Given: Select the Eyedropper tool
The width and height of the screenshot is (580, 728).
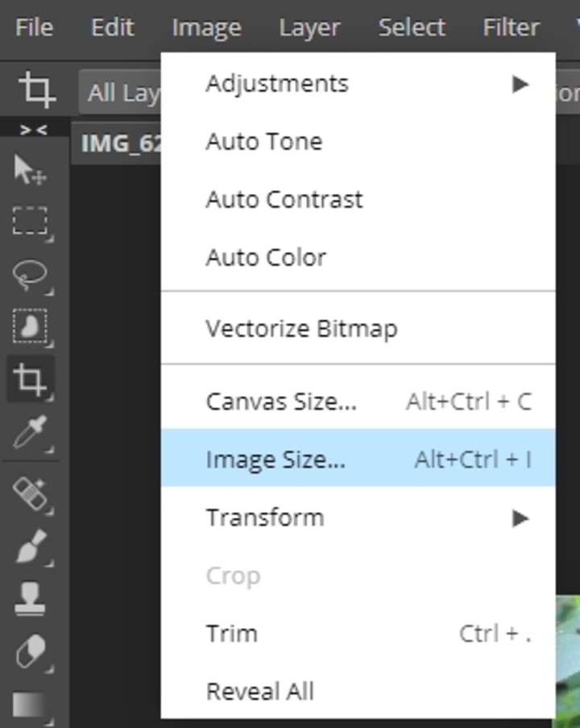Looking at the screenshot, I should click(31, 432).
